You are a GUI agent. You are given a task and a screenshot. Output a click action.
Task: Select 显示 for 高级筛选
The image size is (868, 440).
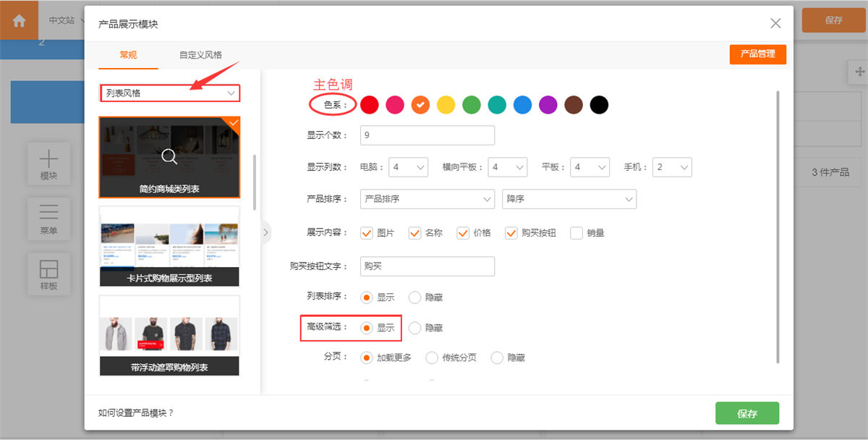[367, 328]
